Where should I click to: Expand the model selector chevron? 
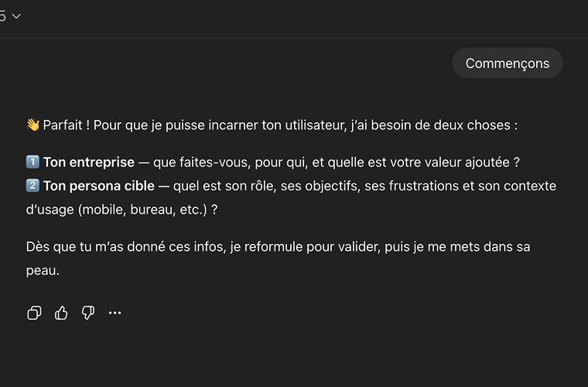[16, 16]
